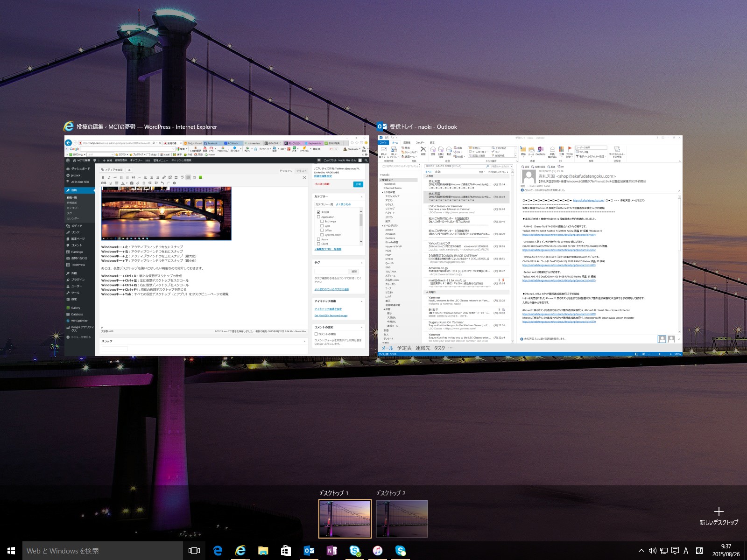
Task: Switch to Outlook via taskbar icon
Action: coord(309,551)
